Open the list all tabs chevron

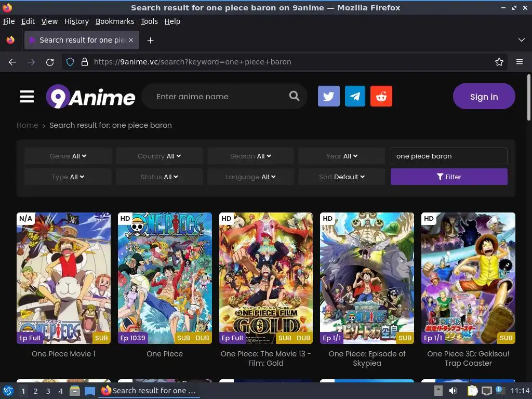[522, 40]
